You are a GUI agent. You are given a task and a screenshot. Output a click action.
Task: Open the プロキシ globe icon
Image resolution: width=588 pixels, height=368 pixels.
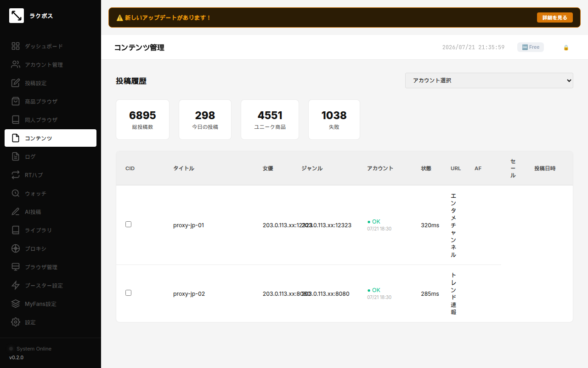coord(16,248)
